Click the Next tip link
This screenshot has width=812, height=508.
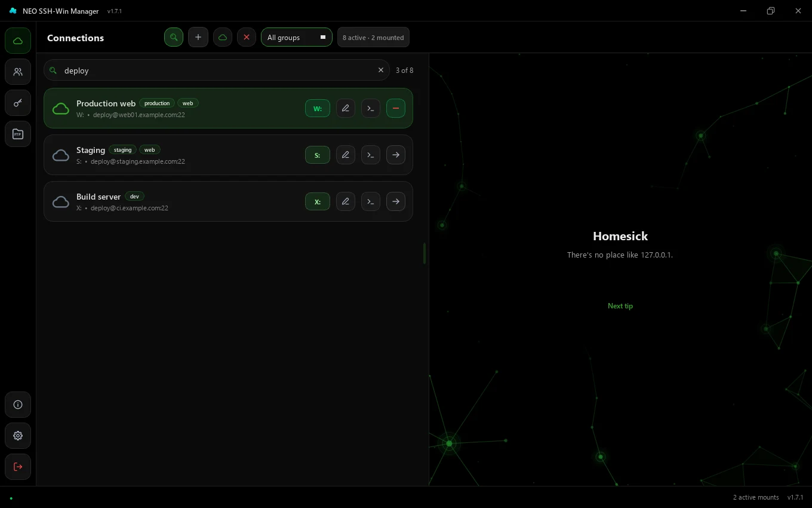620,305
